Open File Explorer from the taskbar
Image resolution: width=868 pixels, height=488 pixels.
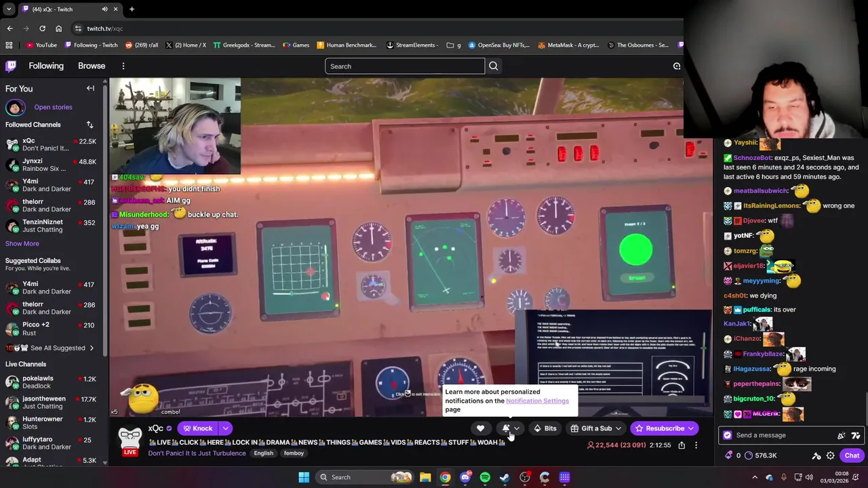(425, 477)
